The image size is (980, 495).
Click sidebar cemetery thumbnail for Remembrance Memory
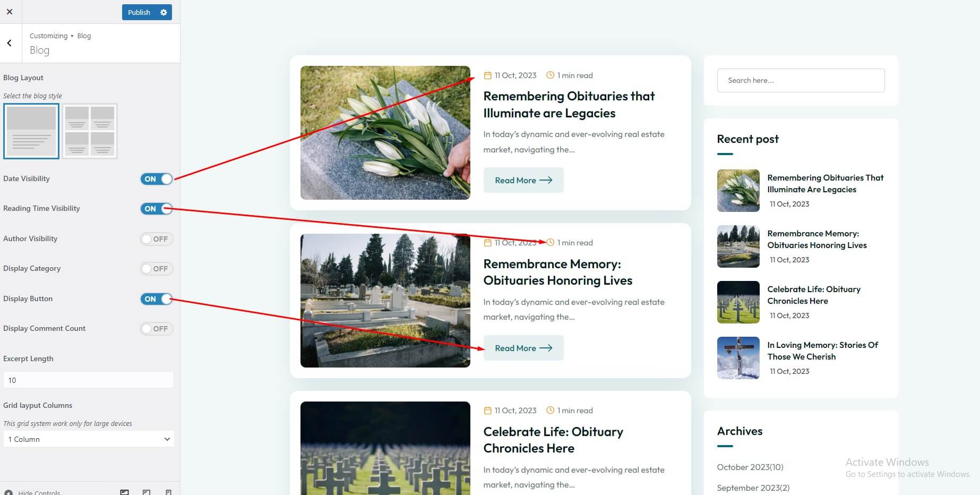pos(738,246)
